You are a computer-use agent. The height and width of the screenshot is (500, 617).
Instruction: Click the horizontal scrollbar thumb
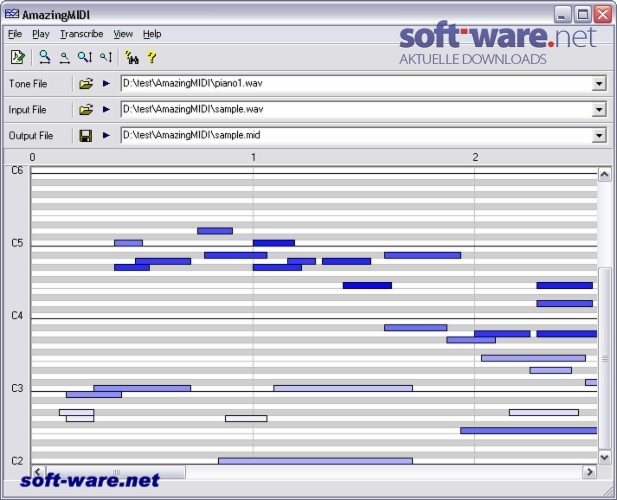click(x=115, y=471)
